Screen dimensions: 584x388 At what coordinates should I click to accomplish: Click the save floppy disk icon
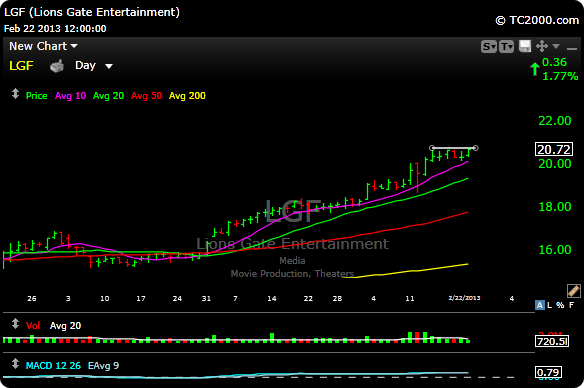click(525, 46)
